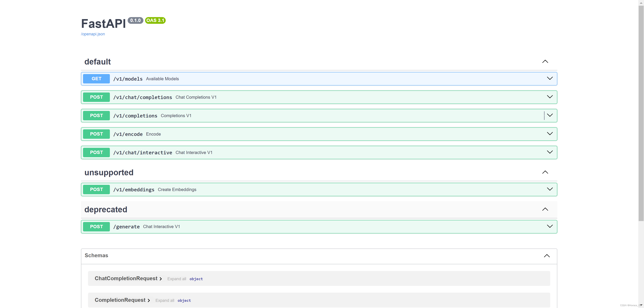Expand all ChatCompletionRequest fields

tap(176, 279)
